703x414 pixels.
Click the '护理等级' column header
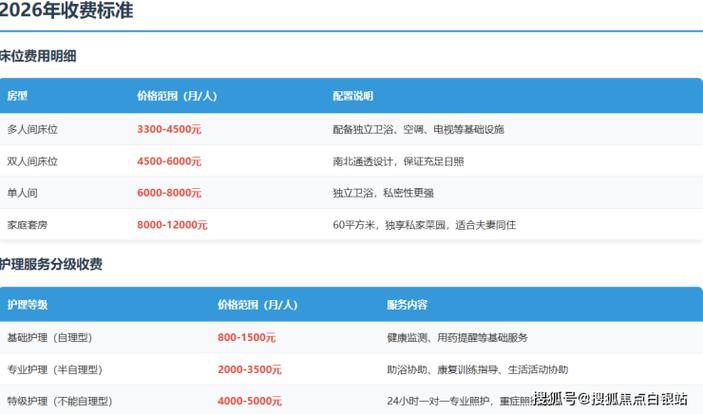point(27,305)
